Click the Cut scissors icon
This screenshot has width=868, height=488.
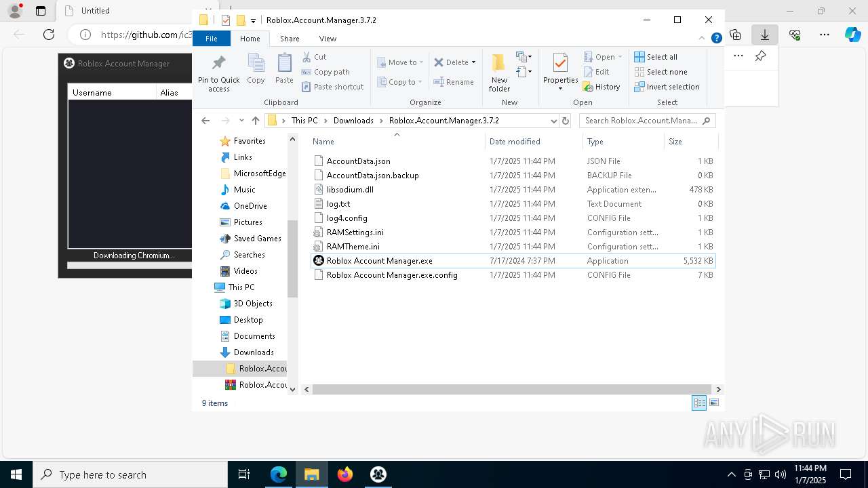pyautogui.click(x=307, y=57)
